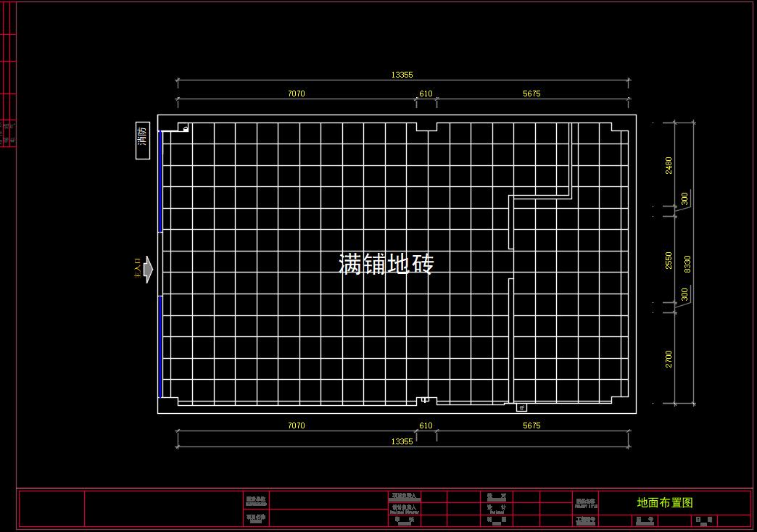Select the 8330 vertical dimension text

[x=687, y=262]
